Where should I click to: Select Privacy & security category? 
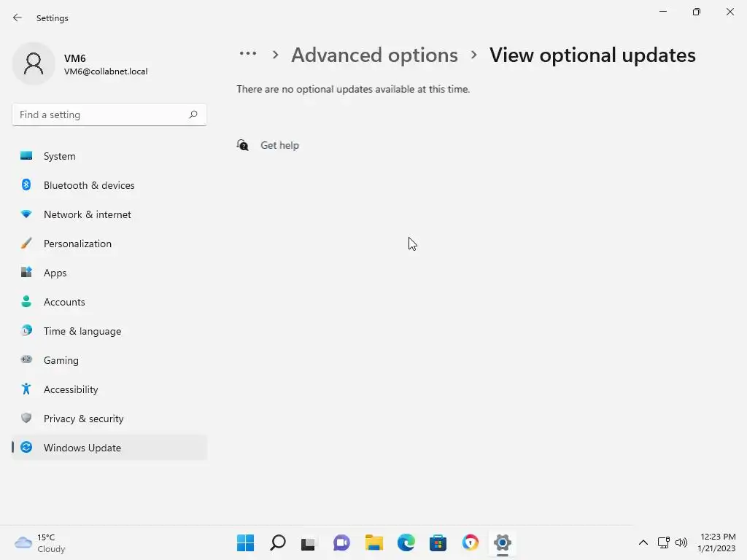point(109,419)
